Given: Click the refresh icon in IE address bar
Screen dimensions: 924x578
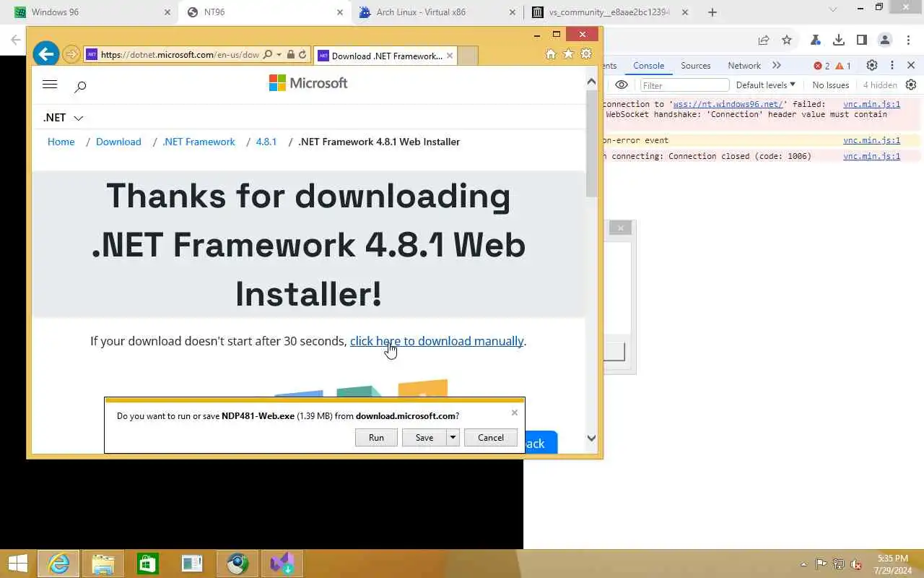Looking at the screenshot, I should [x=303, y=54].
